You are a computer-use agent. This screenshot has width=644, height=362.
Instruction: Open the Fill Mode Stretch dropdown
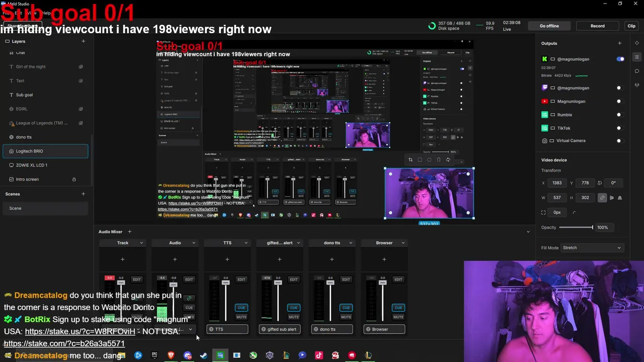tap(592, 248)
